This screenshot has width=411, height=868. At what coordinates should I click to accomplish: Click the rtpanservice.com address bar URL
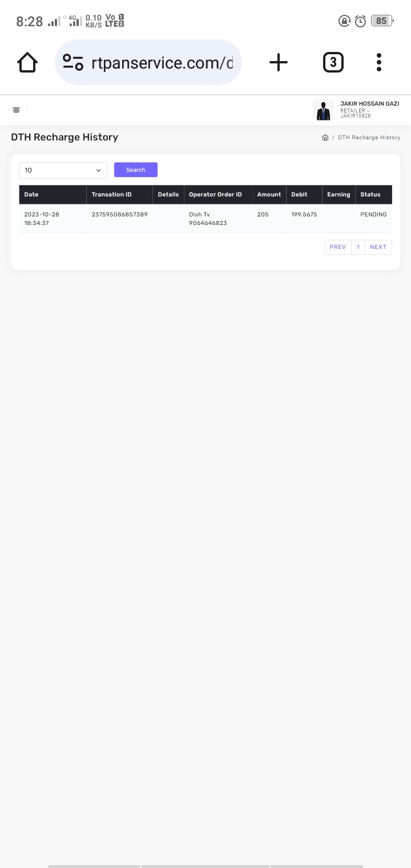pos(162,62)
